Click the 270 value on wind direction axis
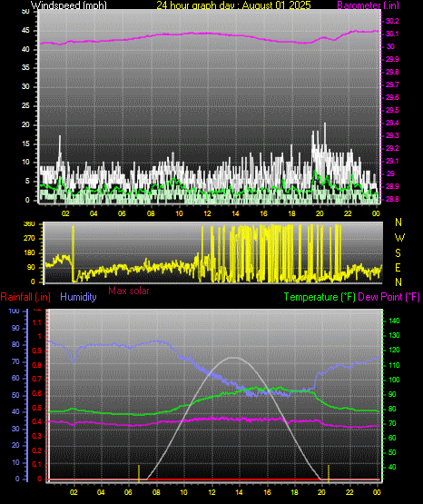Image resolution: width=423 pixels, height=504 pixels. click(29, 239)
